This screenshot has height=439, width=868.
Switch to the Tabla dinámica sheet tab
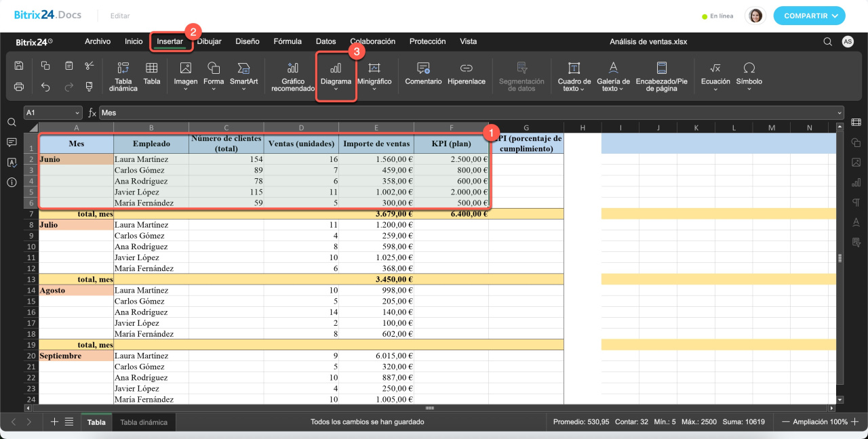click(144, 422)
